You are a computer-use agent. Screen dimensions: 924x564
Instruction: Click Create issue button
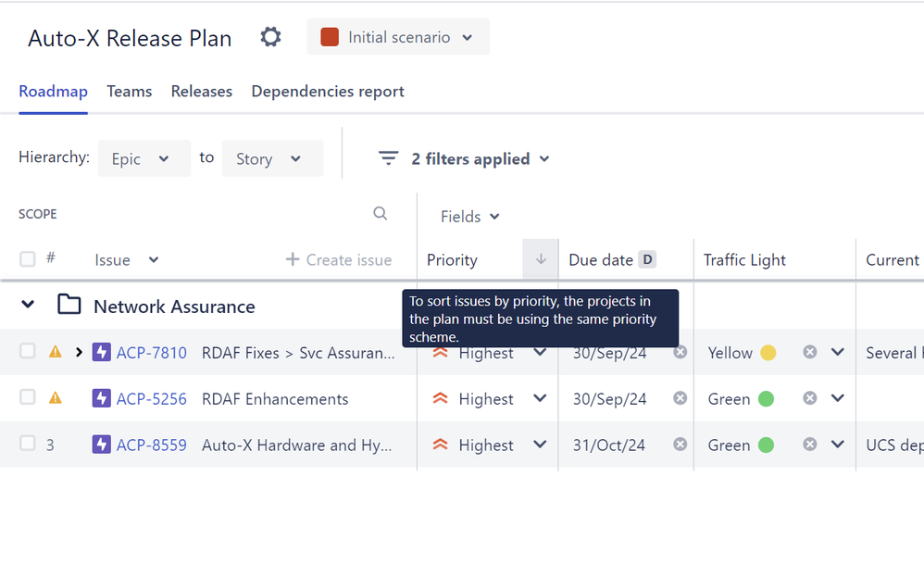pyautogui.click(x=338, y=260)
